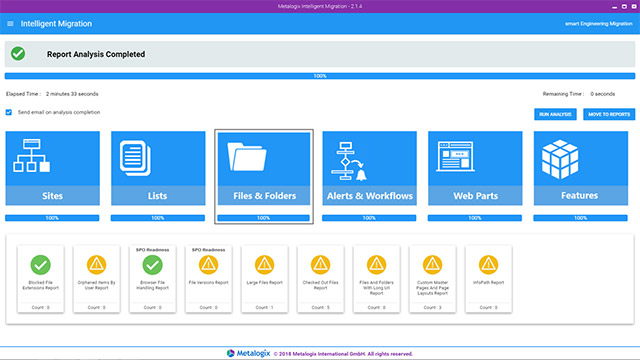Click the progress bar under Features

tap(581, 218)
